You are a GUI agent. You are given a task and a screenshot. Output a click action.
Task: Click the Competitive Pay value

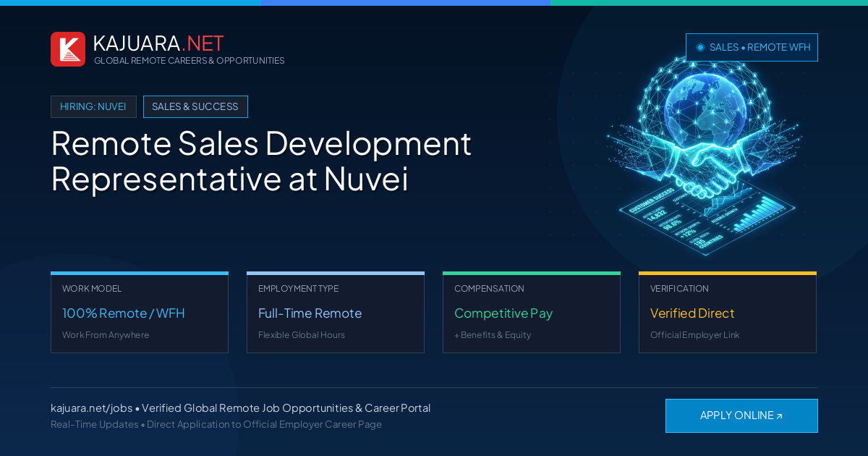(503, 313)
